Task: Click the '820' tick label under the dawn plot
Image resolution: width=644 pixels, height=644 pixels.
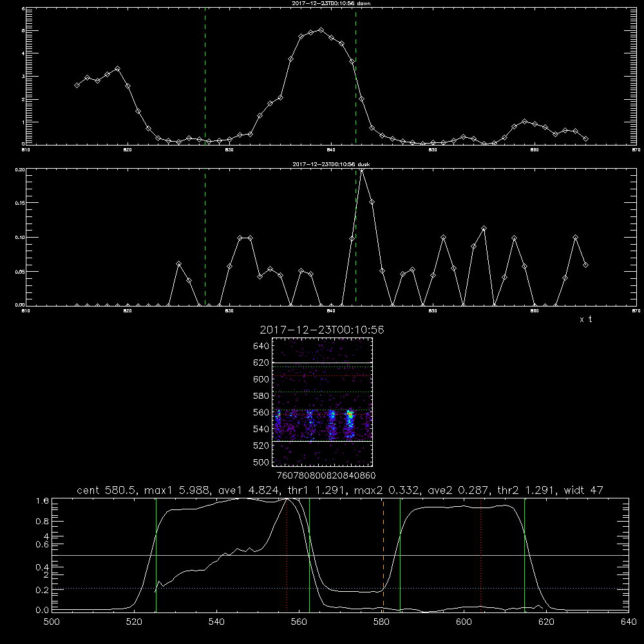Action: coord(128,150)
